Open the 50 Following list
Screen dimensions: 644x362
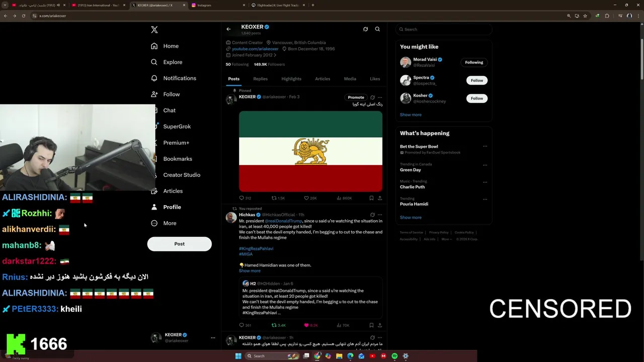tap(237, 64)
